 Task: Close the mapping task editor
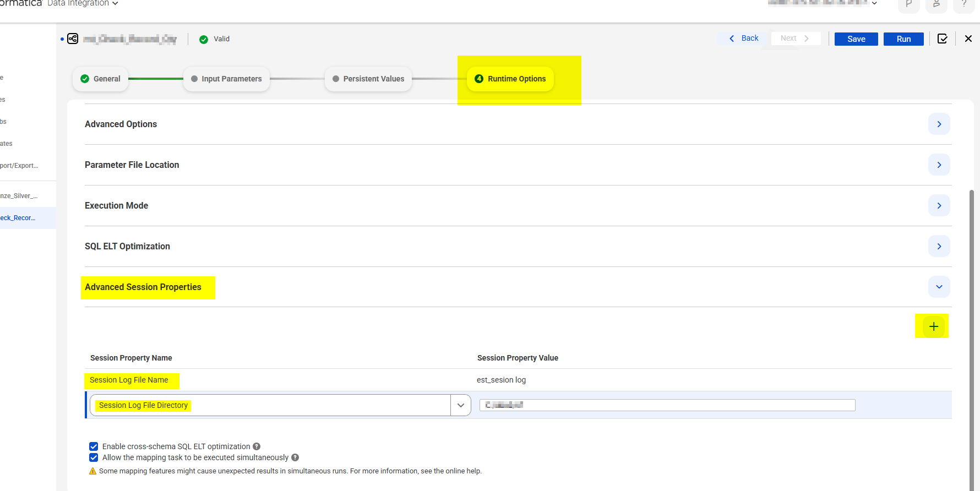click(x=968, y=39)
